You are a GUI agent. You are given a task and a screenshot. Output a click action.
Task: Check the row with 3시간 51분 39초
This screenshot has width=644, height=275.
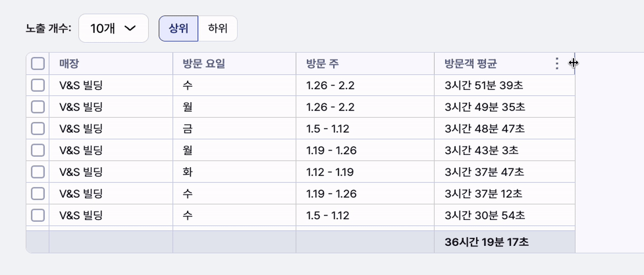click(x=38, y=85)
